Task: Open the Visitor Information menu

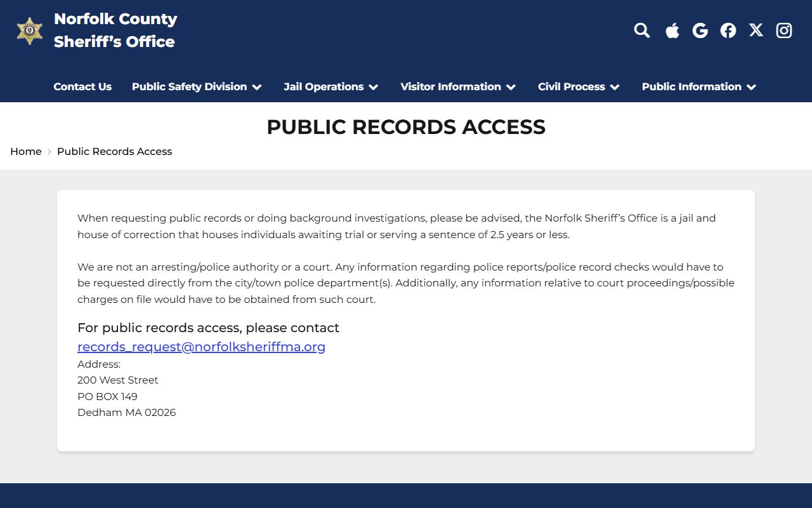Action: [450, 86]
